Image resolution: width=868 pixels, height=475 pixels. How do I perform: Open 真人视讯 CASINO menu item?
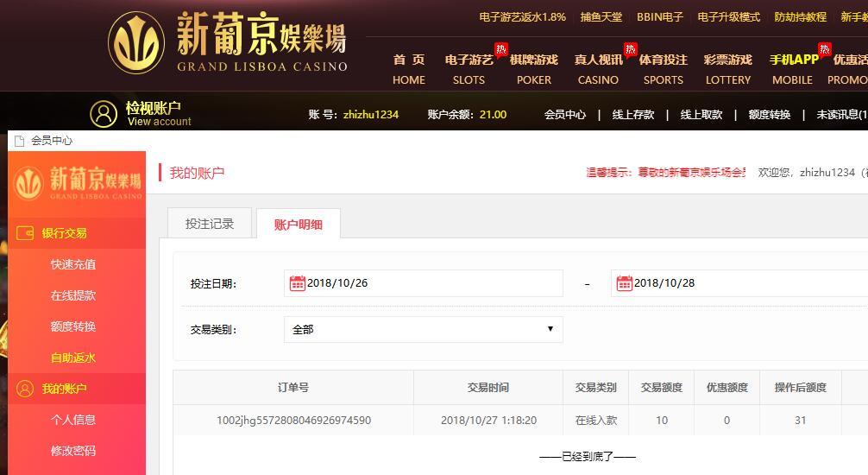coord(599,69)
